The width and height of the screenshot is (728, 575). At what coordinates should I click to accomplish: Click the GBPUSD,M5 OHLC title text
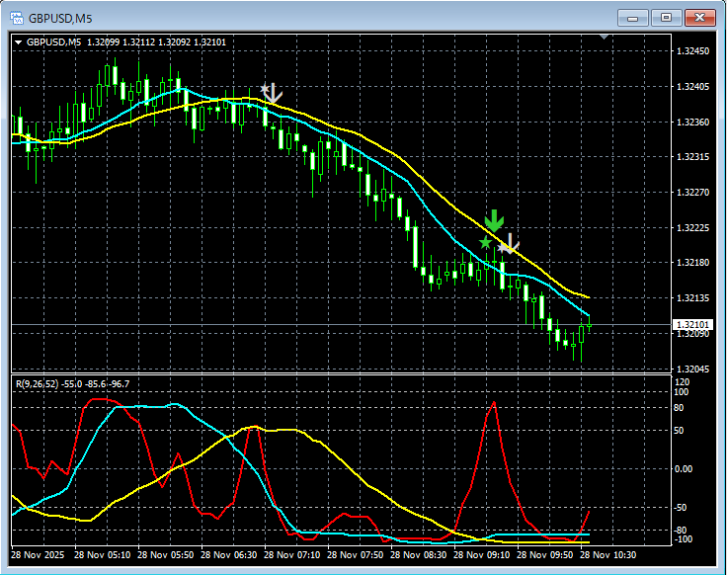(x=126, y=42)
